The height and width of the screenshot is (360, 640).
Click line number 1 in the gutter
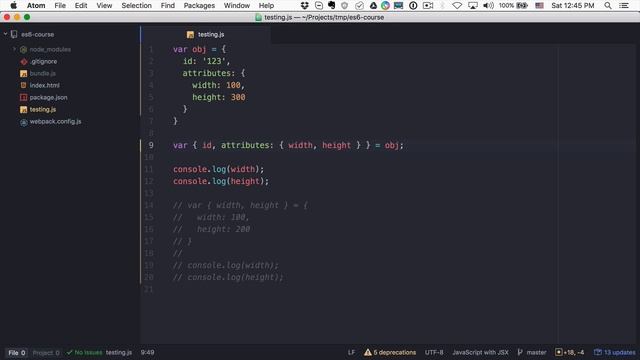(x=151, y=49)
